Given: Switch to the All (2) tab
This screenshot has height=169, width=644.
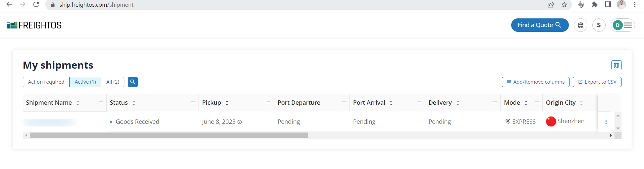Looking at the screenshot, I should (113, 82).
